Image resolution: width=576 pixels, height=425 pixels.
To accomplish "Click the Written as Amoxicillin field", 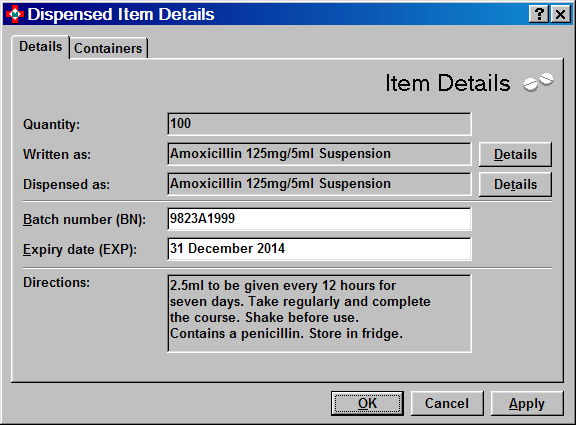I will (319, 154).
